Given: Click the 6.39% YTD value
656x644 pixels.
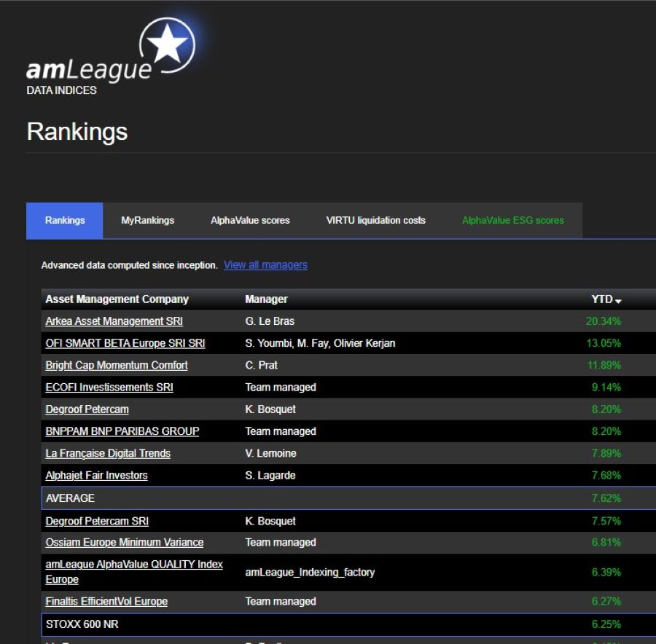Looking at the screenshot, I should tap(606, 572).
